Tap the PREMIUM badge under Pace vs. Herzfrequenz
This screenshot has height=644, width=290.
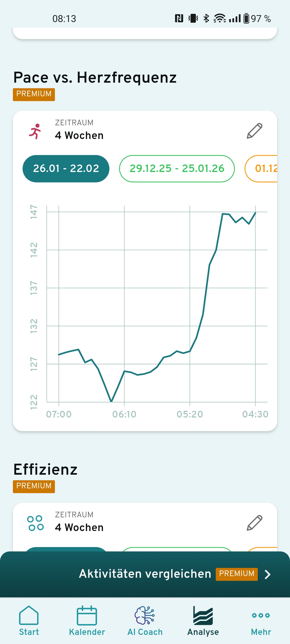tap(34, 94)
